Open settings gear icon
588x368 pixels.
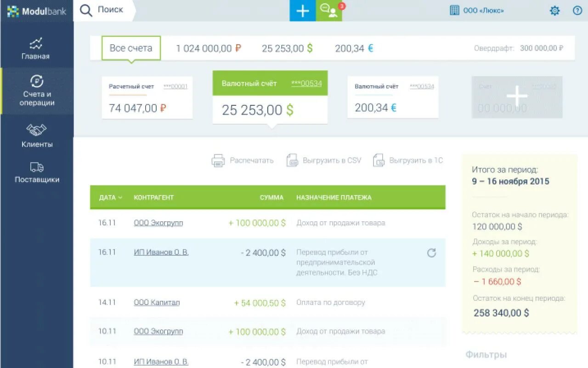click(x=555, y=11)
